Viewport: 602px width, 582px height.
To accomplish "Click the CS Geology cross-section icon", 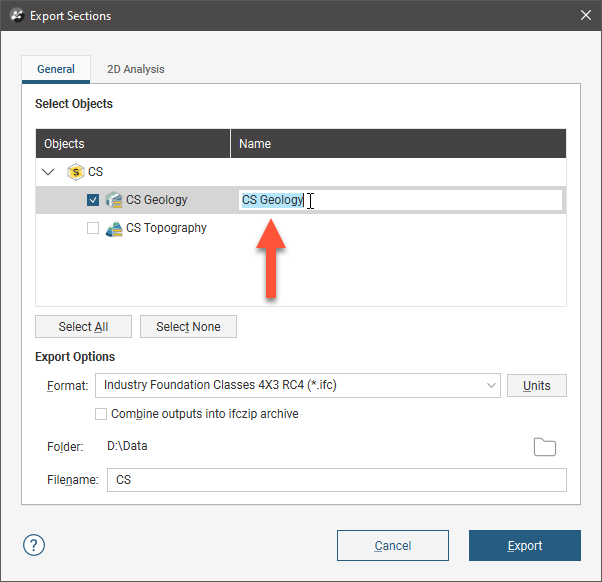I will click(x=113, y=200).
